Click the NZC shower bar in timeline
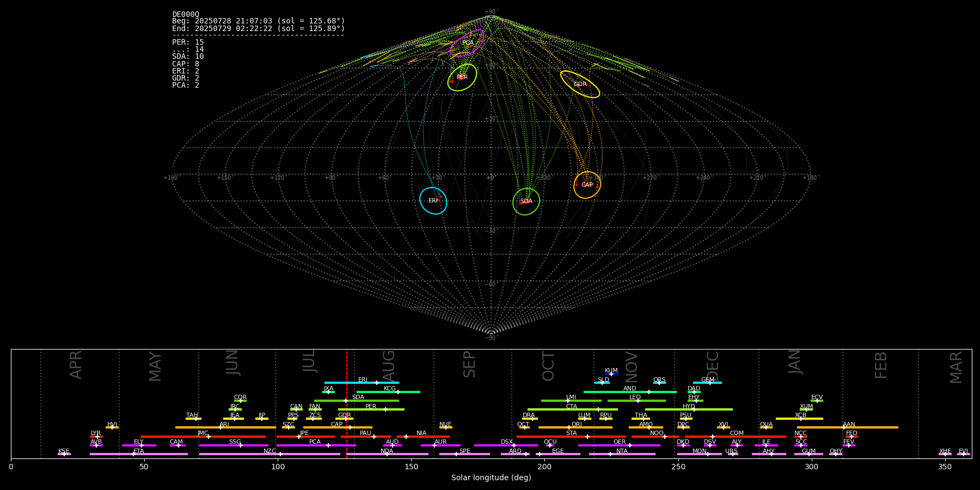The width and height of the screenshot is (980, 490). (269, 454)
